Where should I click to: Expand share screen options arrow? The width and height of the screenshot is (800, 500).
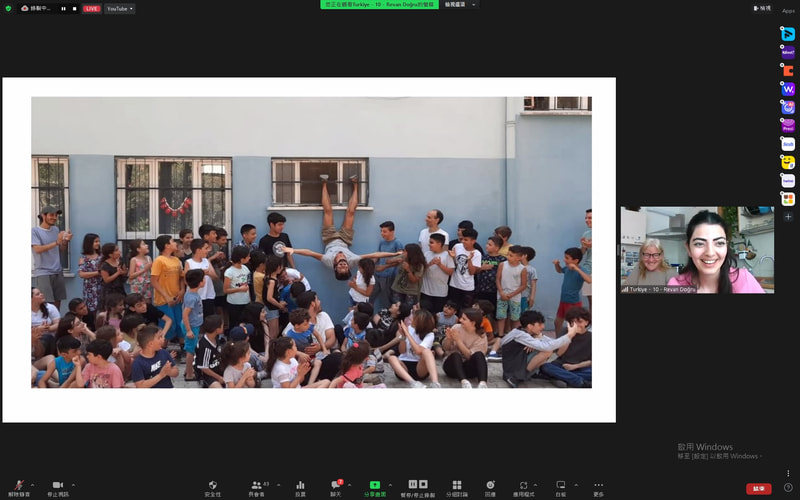(390, 485)
